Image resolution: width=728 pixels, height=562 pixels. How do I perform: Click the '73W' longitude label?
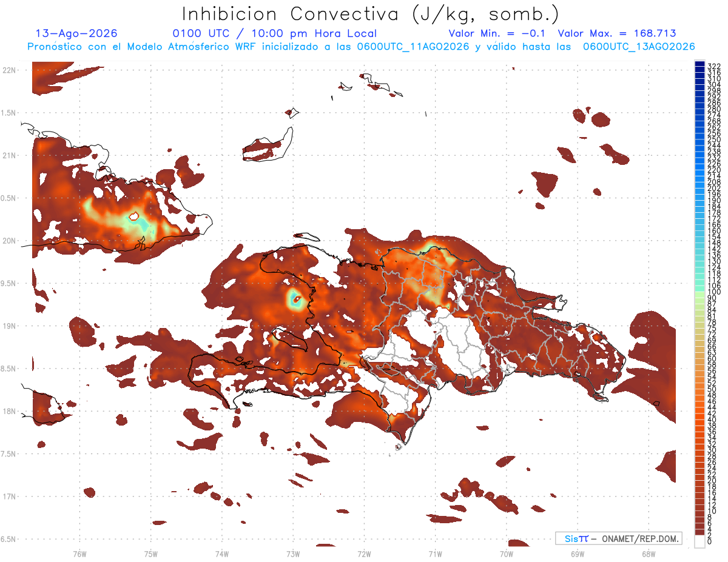point(293,554)
